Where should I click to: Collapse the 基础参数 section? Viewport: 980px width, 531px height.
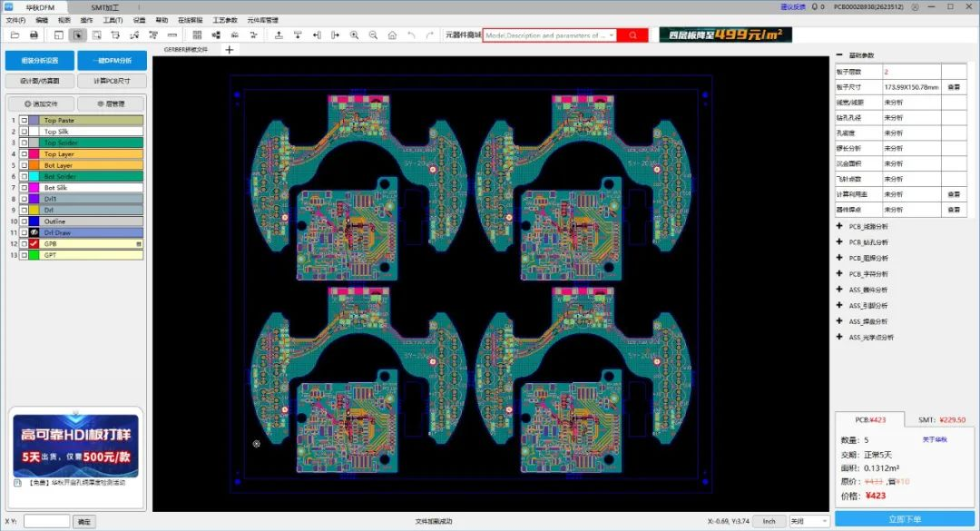[839, 54]
